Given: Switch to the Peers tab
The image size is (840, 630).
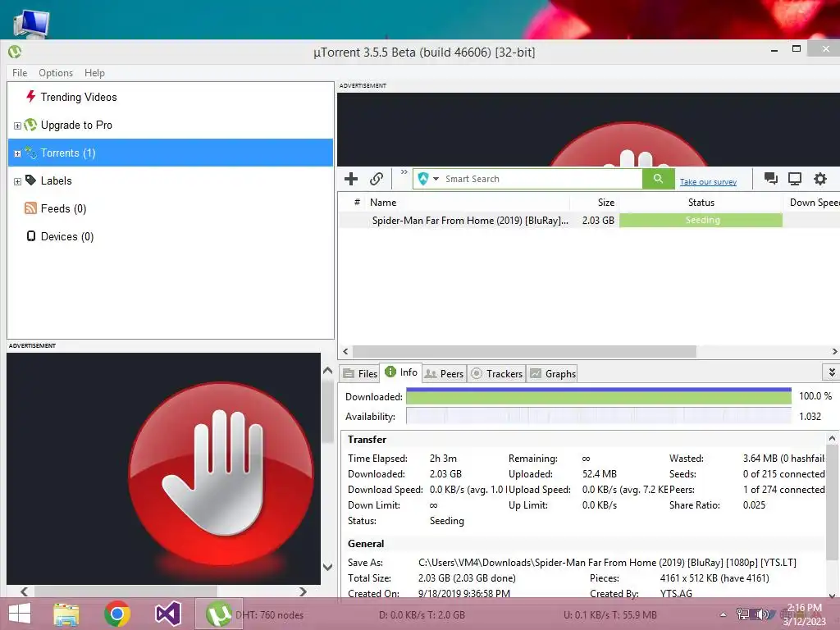Looking at the screenshot, I should point(444,373).
